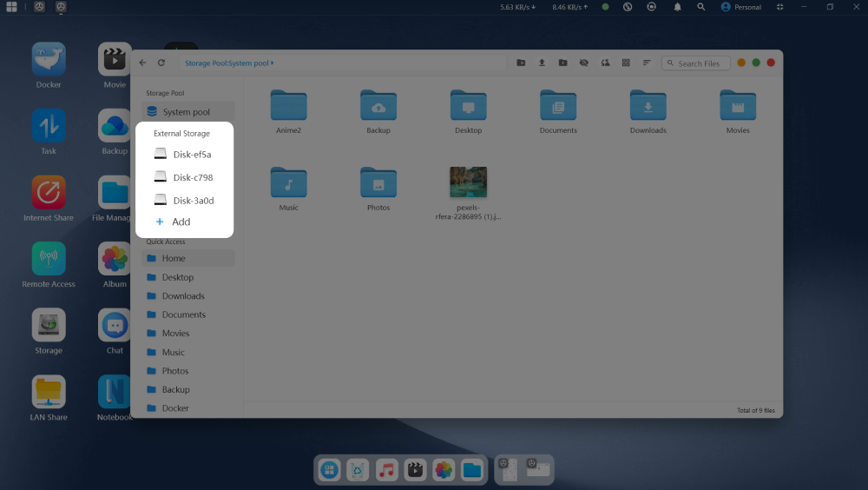Image resolution: width=868 pixels, height=490 pixels.
Task: Select the pexels image thumbnail
Action: [468, 182]
